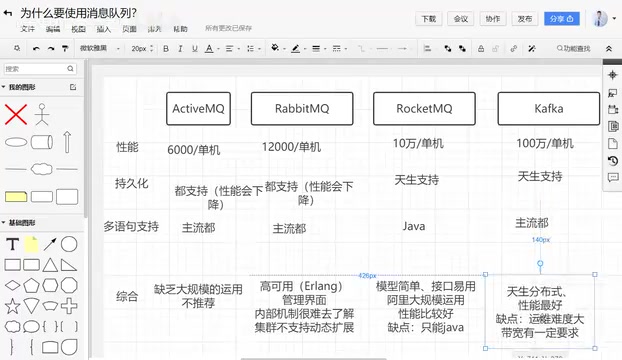Send selected shape to back
The image size is (622, 360).
(463, 48)
